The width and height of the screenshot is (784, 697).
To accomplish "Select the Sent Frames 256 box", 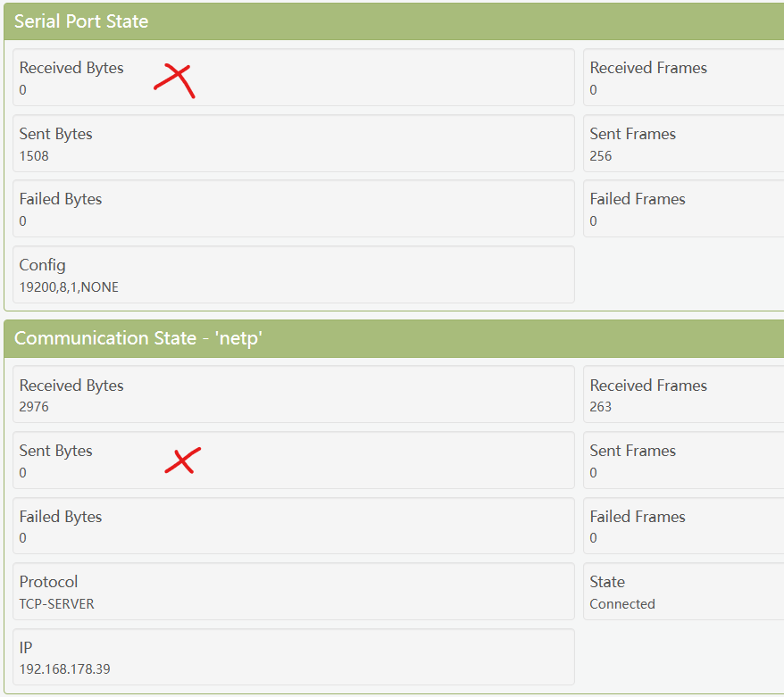I will [683, 144].
